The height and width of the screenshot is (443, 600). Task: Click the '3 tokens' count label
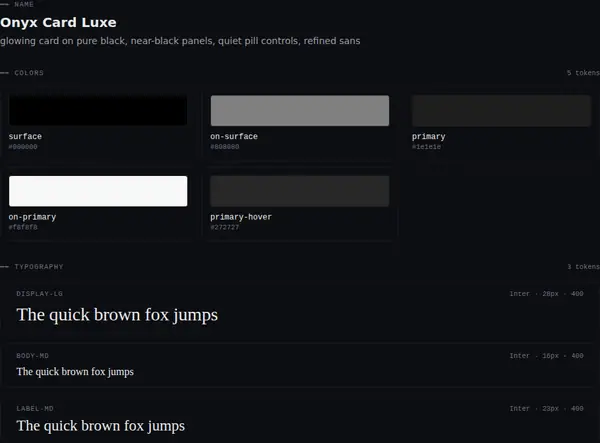tap(583, 267)
